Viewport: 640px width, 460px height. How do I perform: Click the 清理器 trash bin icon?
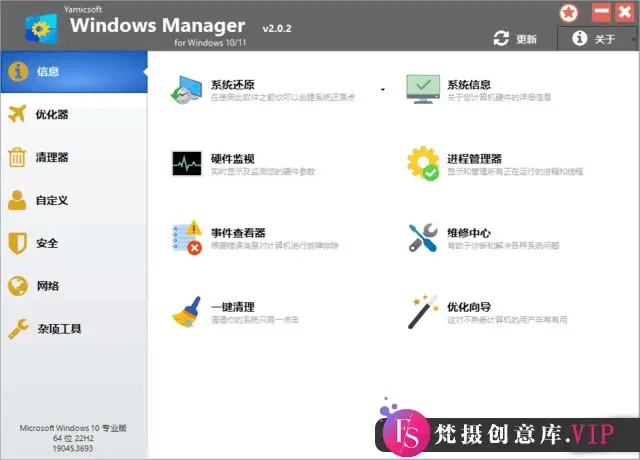[17, 157]
